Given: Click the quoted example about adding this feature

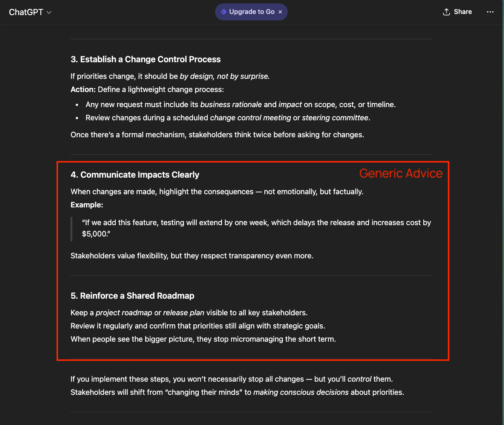Looking at the screenshot, I should tap(256, 228).
